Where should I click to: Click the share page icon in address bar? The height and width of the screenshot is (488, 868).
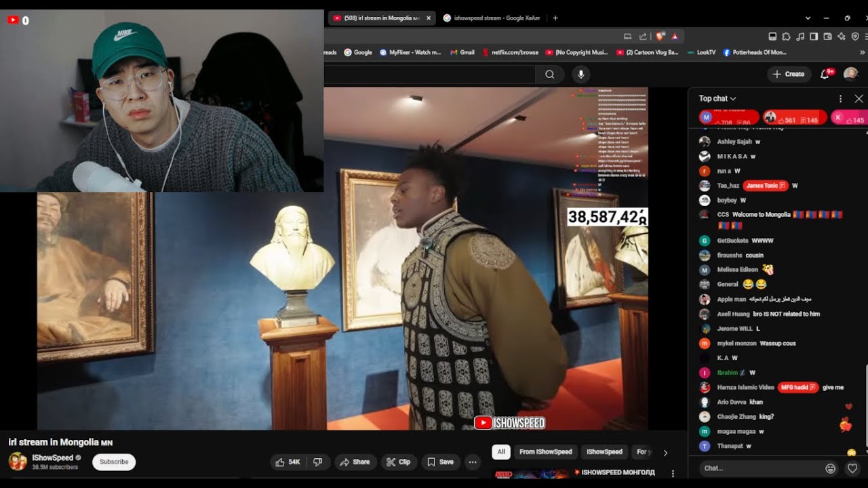(643, 36)
